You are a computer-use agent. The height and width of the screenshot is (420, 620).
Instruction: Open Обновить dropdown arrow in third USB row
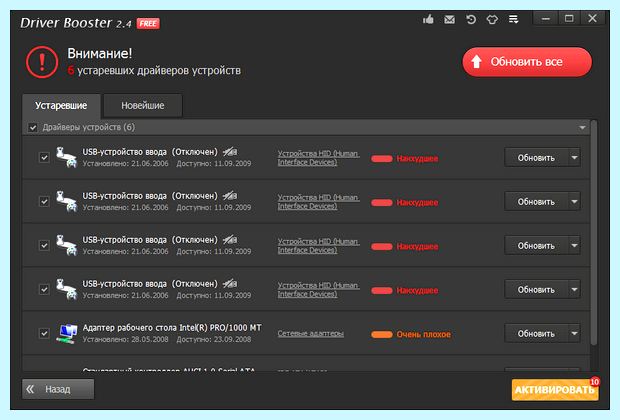coord(575,245)
